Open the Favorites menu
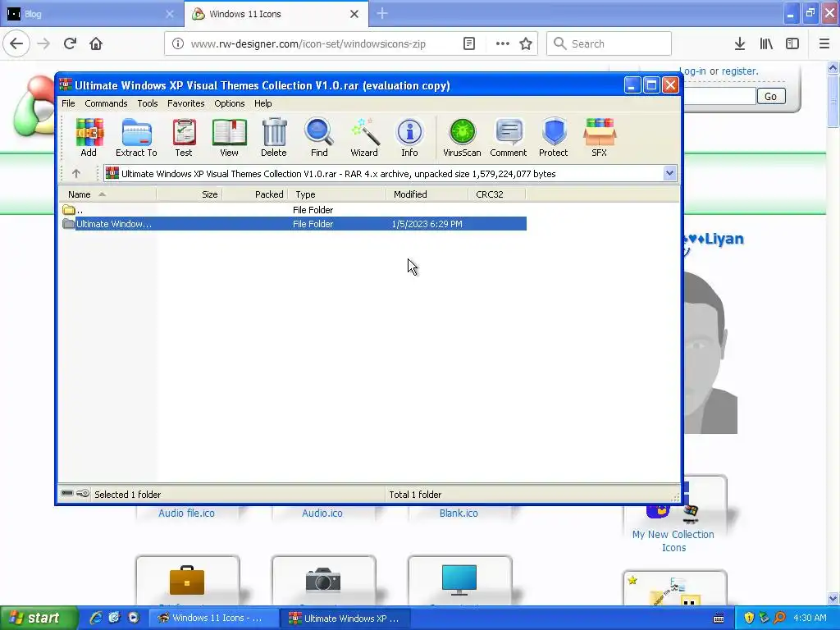840x630 pixels. click(x=186, y=103)
